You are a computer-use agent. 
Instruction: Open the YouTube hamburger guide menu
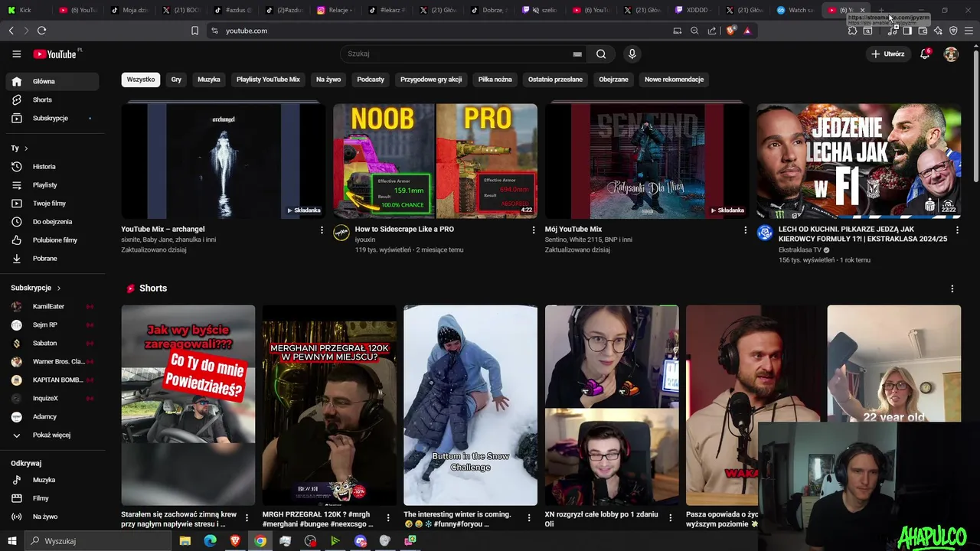16,54
